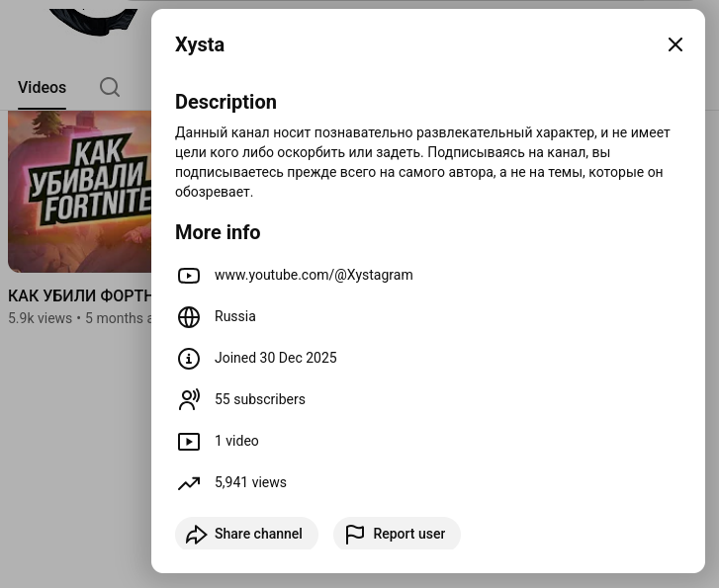Click the video count play icon
Screen dimensions: 719x588
[189, 442]
